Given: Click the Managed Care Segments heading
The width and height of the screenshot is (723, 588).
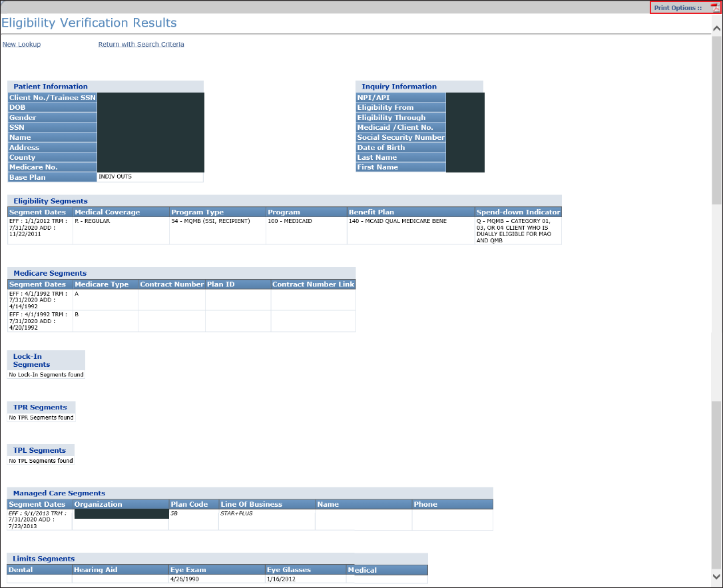Looking at the screenshot, I should [59, 493].
